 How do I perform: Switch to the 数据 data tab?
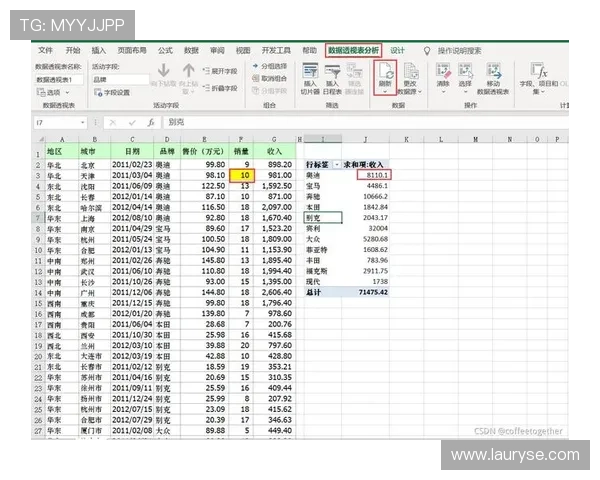click(x=191, y=51)
